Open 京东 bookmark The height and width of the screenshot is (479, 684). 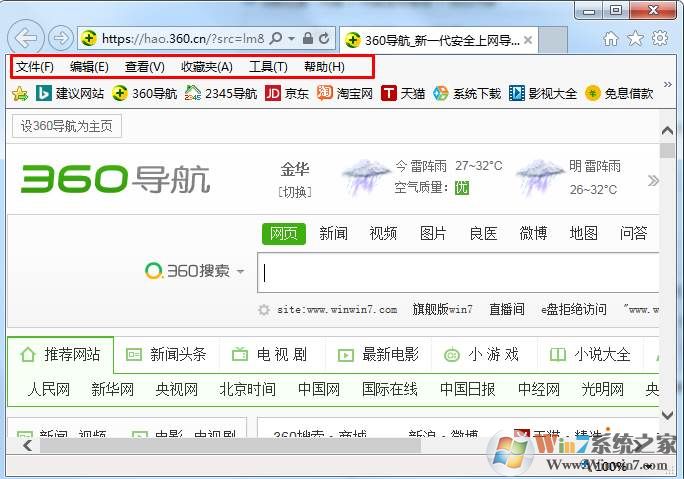point(287,93)
